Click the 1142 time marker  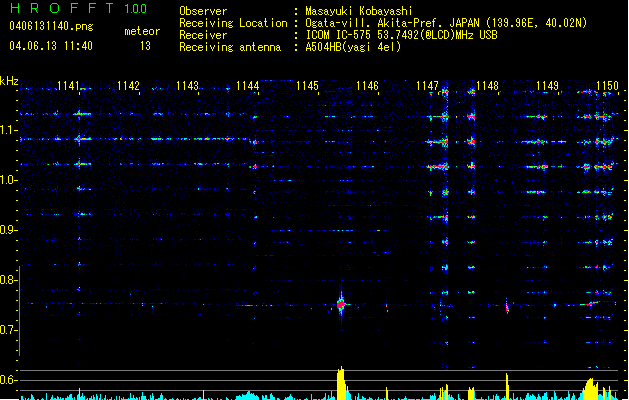click(x=128, y=86)
